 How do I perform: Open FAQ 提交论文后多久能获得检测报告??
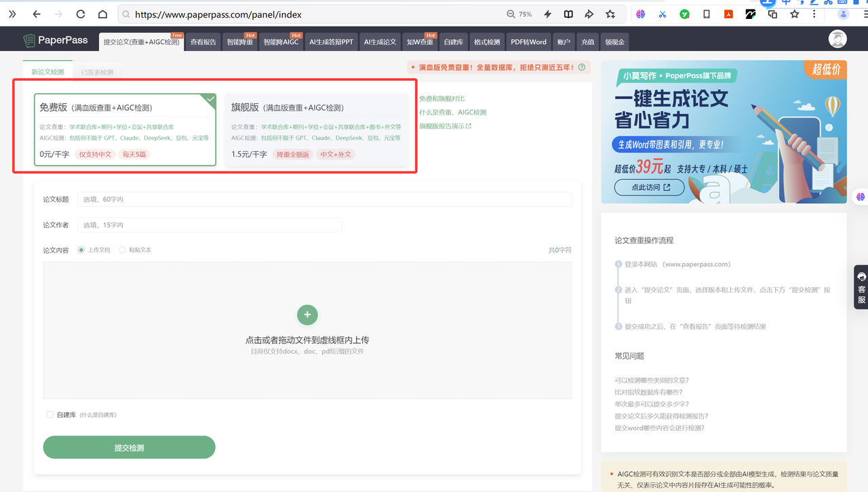pyautogui.click(x=661, y=416)
